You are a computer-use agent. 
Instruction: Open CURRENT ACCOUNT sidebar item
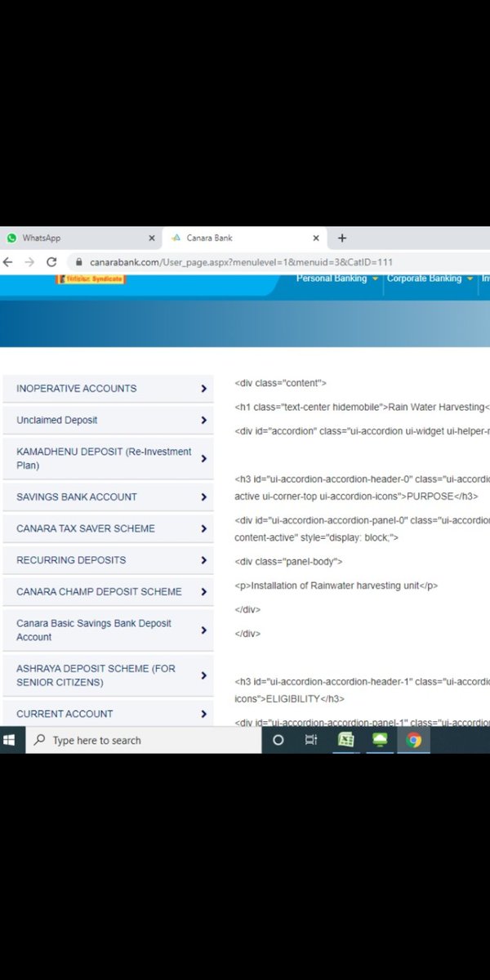tap(108, 714)
